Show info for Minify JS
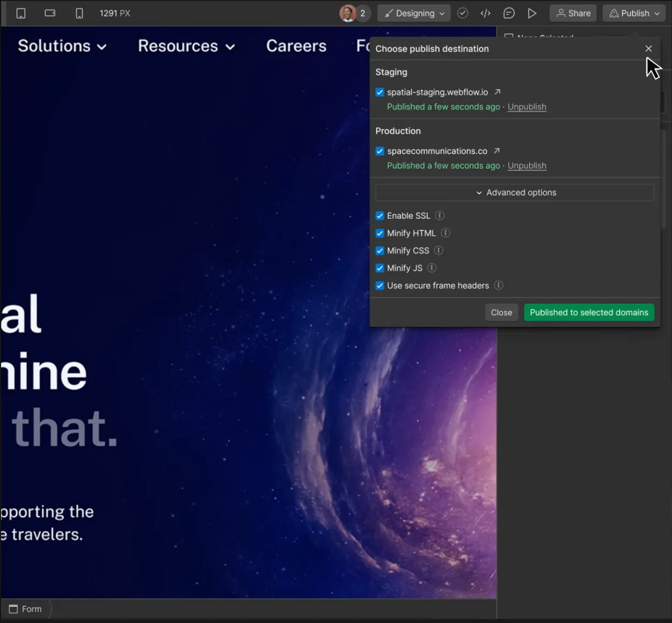The image size is (672, 623). [432, 268]
